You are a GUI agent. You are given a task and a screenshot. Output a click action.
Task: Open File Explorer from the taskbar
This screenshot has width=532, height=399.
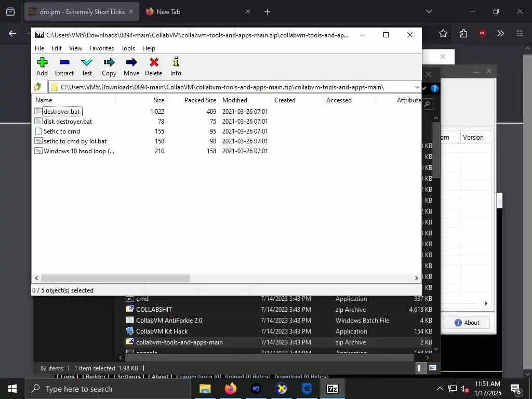pyautogui.click(x=205, y=389)
